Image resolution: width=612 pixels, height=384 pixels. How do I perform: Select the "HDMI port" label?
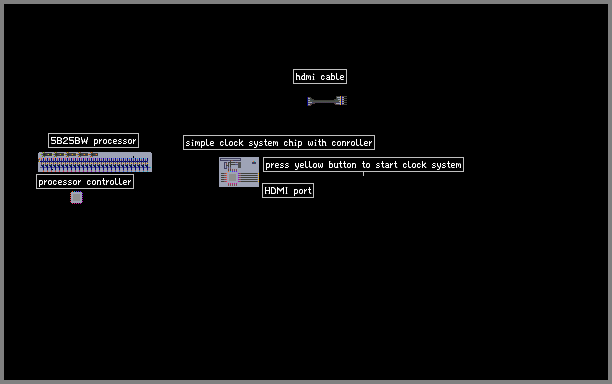(288, 190)
